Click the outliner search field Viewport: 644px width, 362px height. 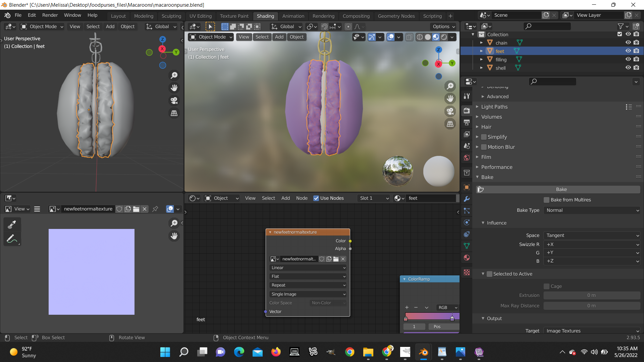547,26
